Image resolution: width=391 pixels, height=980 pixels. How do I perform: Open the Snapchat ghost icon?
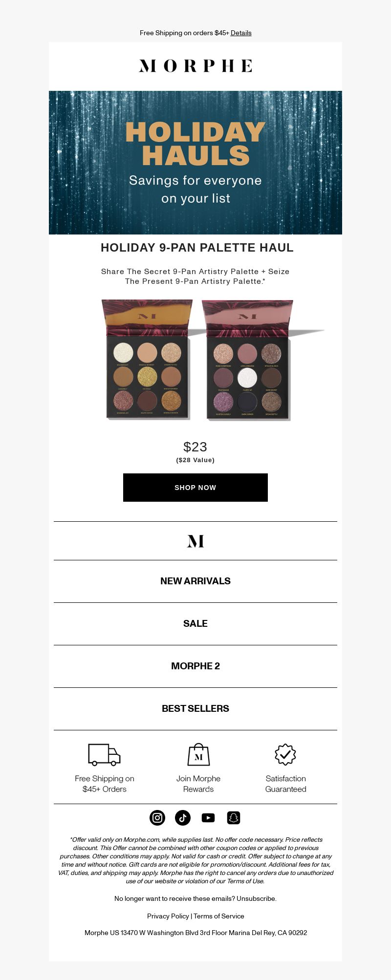(234, 817)
